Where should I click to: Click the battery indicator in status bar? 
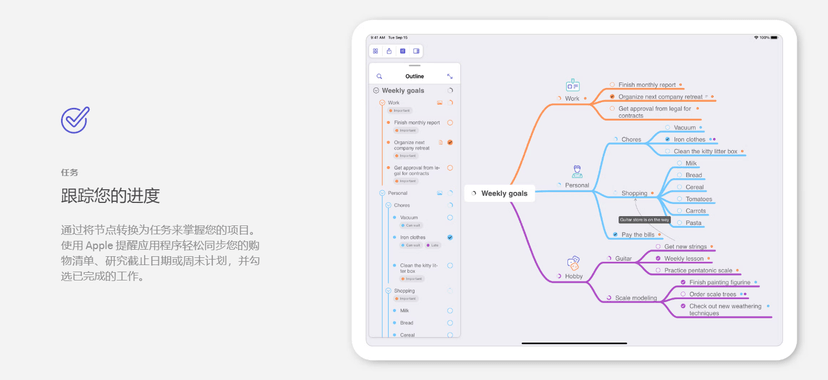(x=774, y=37)
